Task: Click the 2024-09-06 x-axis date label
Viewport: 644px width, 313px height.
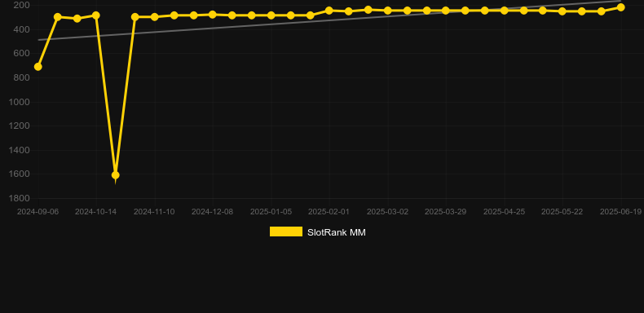Action: point(37,212)
